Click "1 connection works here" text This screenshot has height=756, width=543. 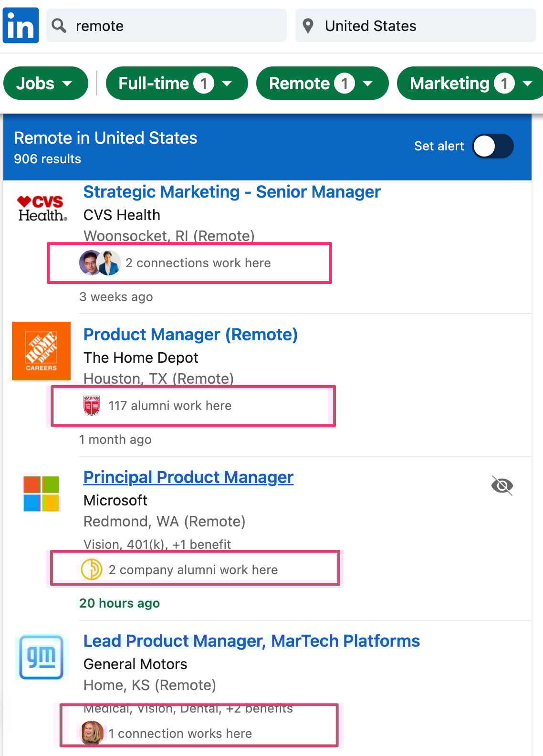click(180, 734)
